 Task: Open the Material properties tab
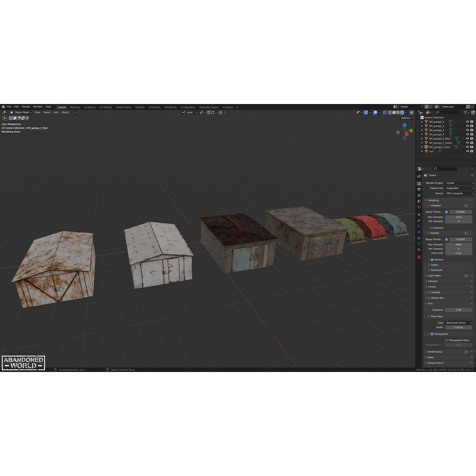tap(419, 249)
